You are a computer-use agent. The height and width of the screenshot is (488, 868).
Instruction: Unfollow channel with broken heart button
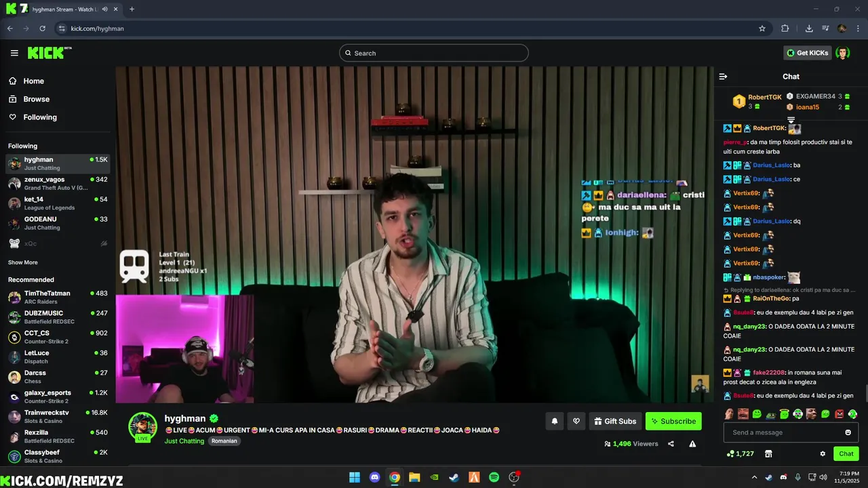click(x=576, y=421)
